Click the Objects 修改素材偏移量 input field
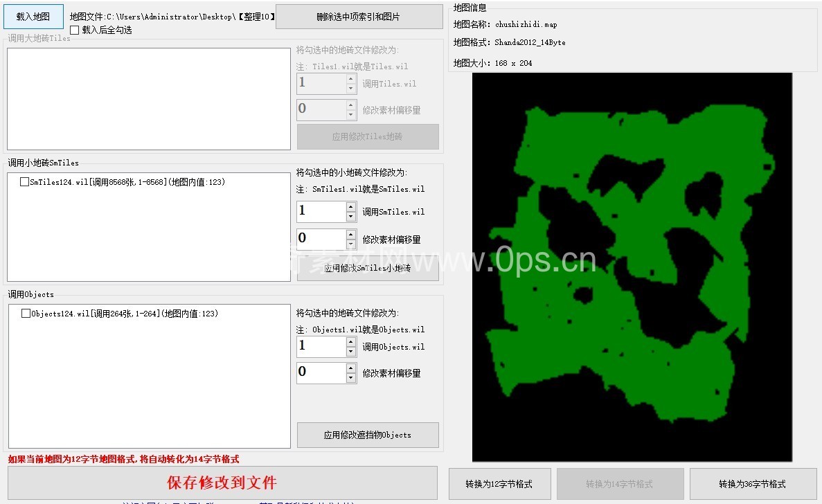This screenshot has width=822, height=504. tap(321, 372)
